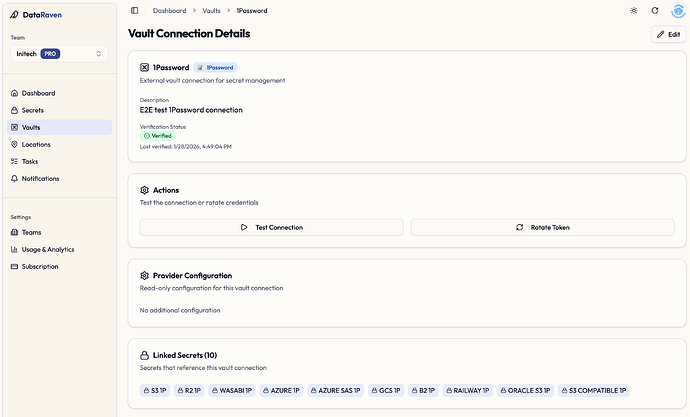690x417 pixels.
Task: Open Tasks page from sidebar
Action: [30, 161]
